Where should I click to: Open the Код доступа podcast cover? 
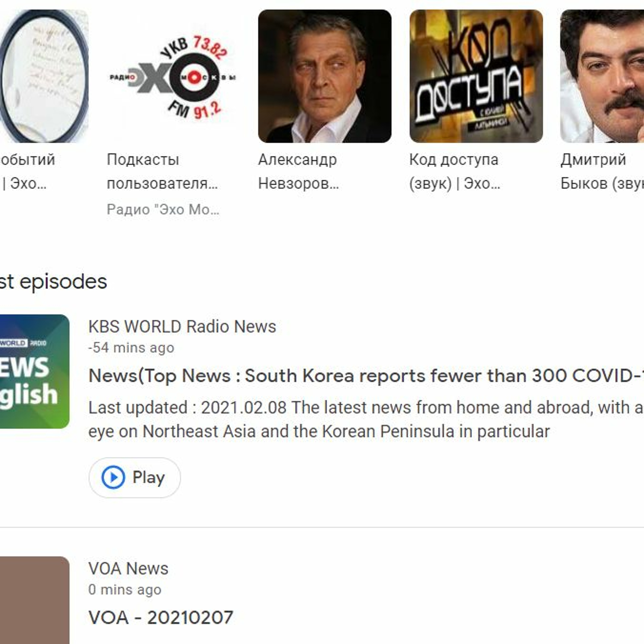(476, 76)
